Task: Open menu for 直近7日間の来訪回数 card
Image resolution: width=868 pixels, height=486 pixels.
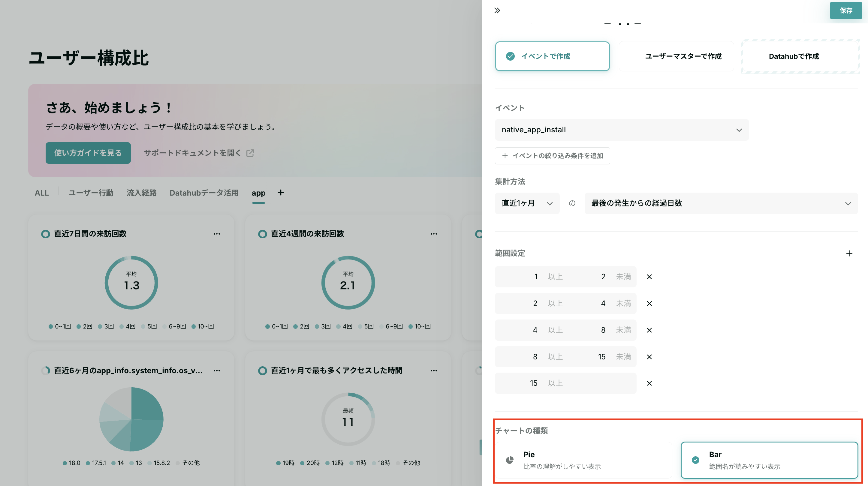Action: coord(217,234)
